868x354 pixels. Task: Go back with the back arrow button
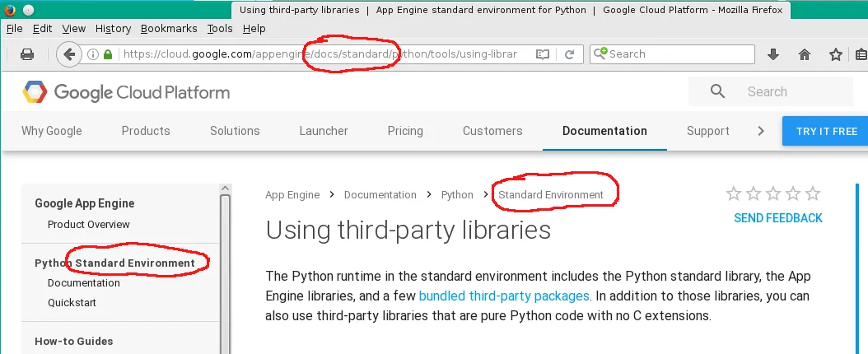[x=68, y=54]
